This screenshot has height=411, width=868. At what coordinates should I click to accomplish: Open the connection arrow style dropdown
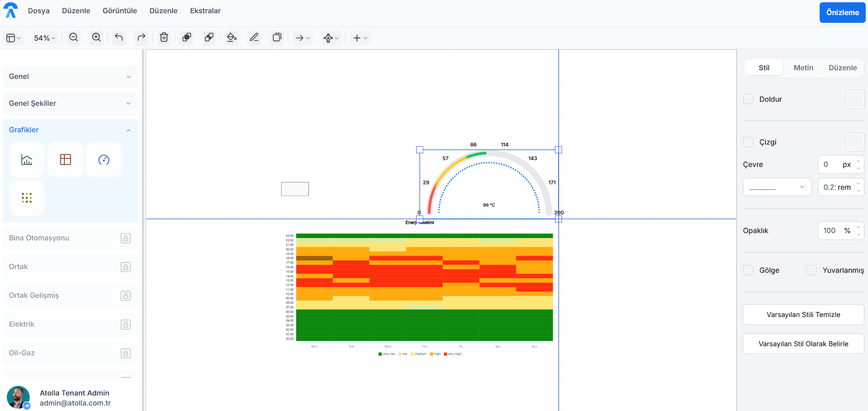point(303,38)
